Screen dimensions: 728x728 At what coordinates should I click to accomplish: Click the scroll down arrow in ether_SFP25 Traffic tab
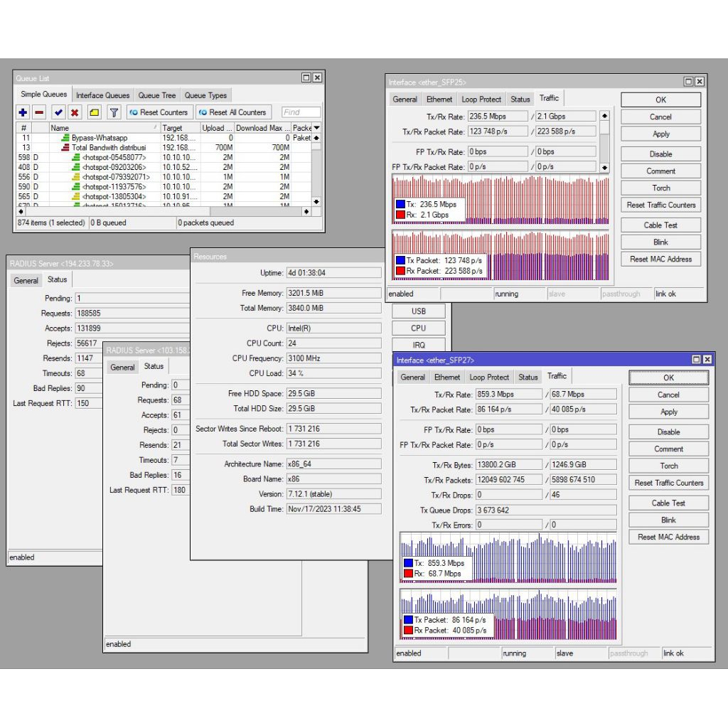coord(604,168)
